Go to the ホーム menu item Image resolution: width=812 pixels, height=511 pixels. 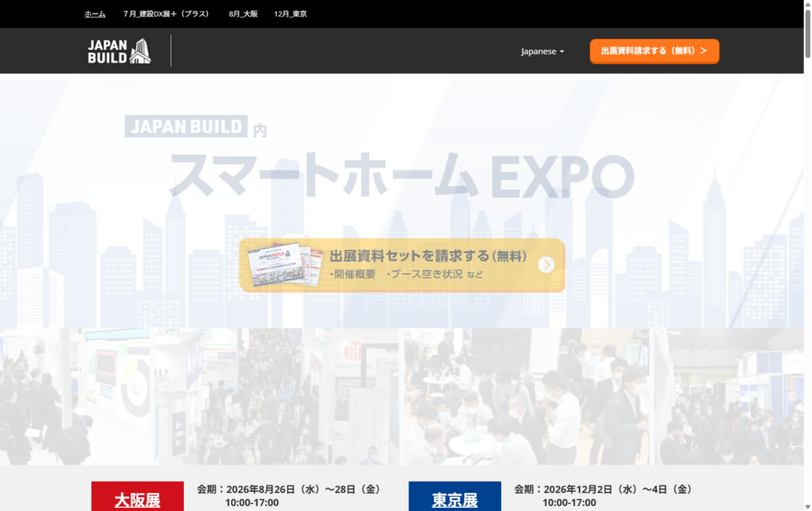click(x=95, y=13)
